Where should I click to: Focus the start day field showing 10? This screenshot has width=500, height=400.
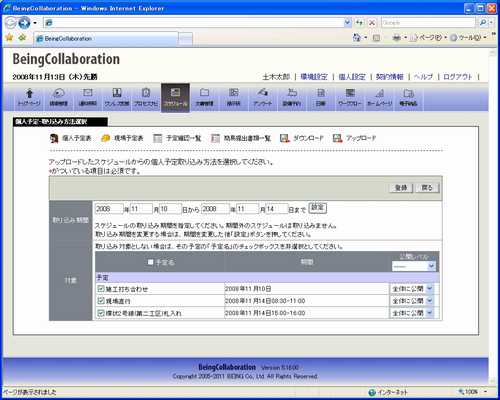coord(170,209)
